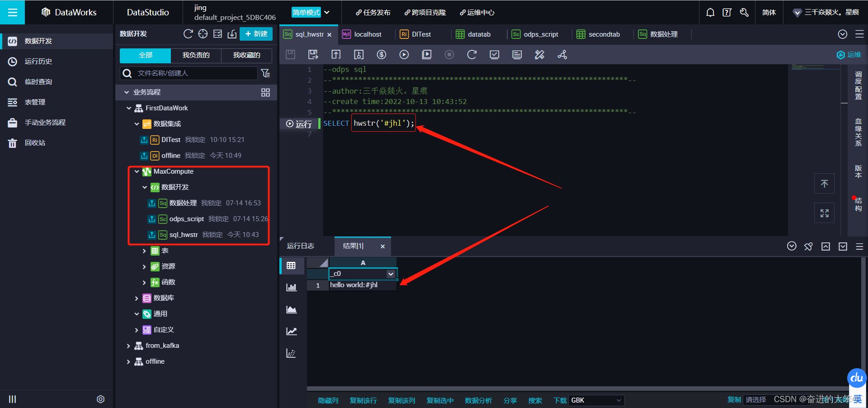The width and height of the screenshot is (868, 408).
Task: Expand the from_kafka workflow
Action: click(x=128, y=346)
